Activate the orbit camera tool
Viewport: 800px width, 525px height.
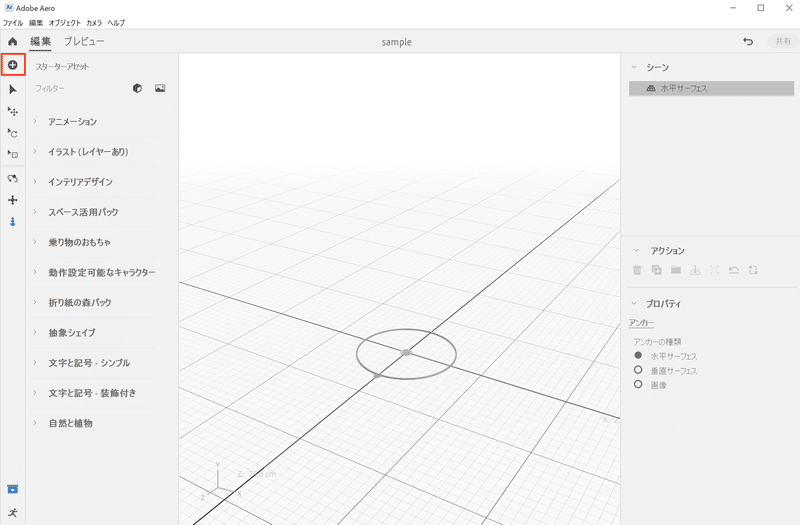13,179
